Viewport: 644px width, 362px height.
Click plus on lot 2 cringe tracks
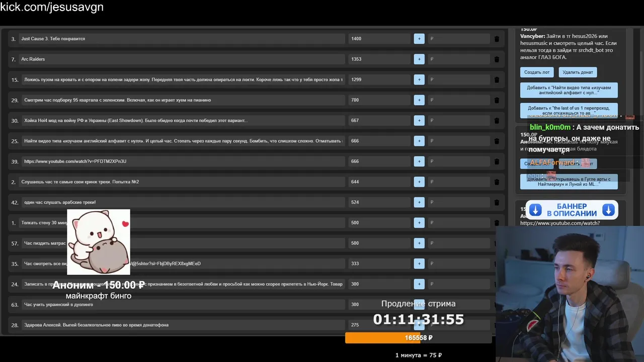point(419,182)
